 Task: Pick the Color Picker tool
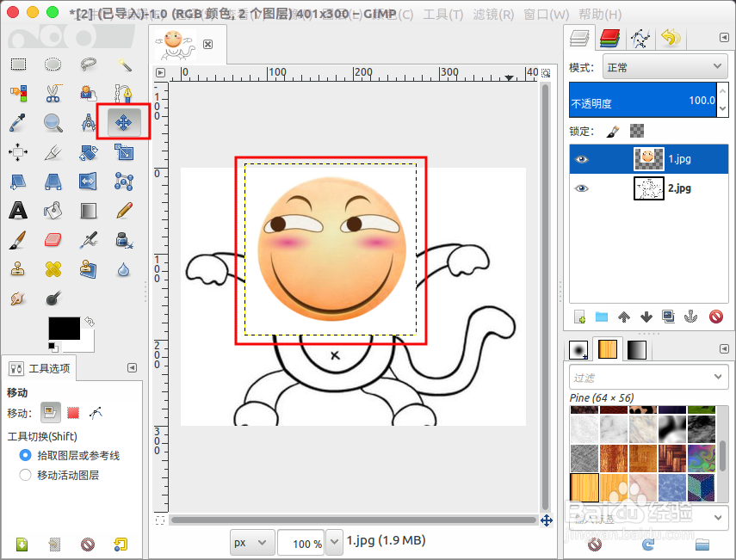click(x=20, y=123)
